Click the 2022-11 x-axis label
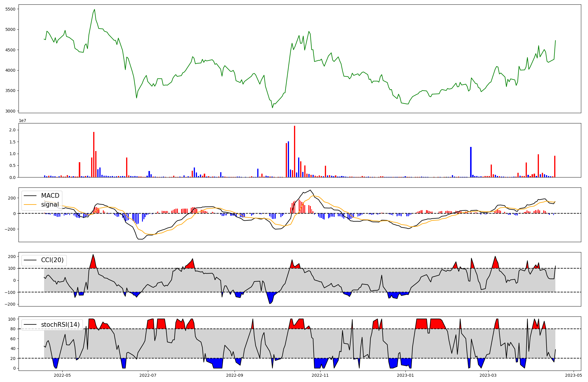This screenshot has width=588, height=382. click(320, 375)
